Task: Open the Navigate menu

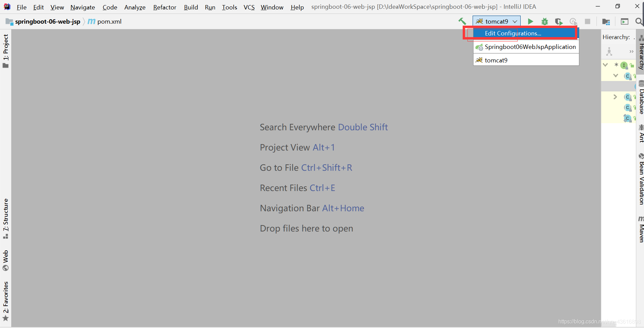Action: click(x=83, y=7)
